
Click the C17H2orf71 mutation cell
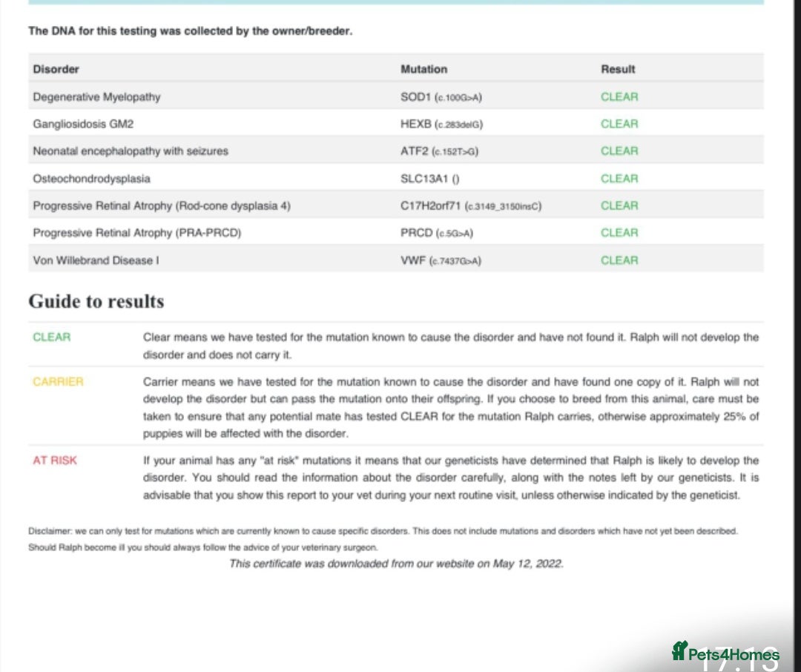coord(471,205)
